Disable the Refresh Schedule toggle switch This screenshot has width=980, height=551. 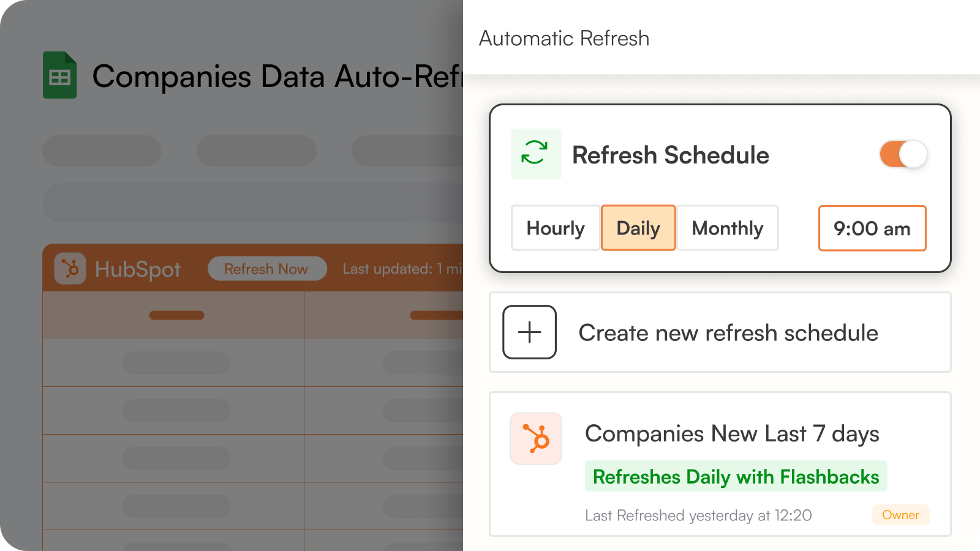[903, 154]
